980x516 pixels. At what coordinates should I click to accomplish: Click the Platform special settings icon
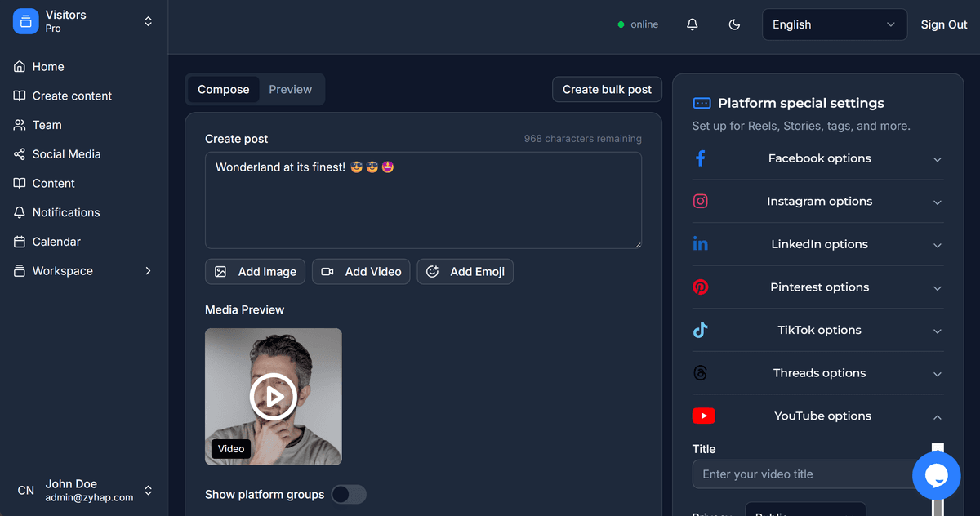[x=702, y=104]
